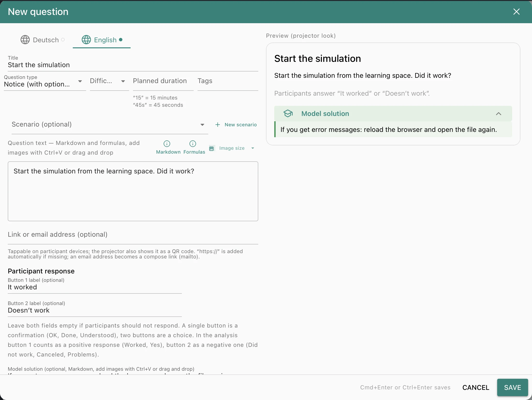Save the new question

[x=512, y=387]
